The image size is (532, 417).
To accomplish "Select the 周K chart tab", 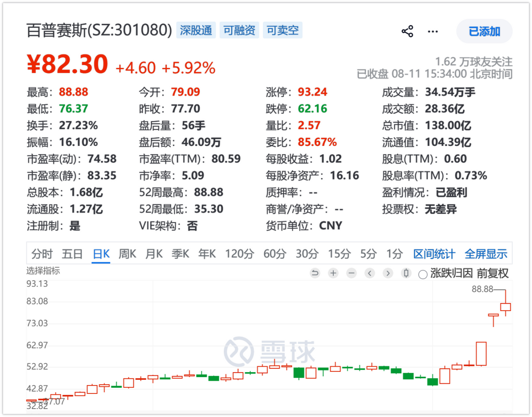I will (x=127, y=254).
